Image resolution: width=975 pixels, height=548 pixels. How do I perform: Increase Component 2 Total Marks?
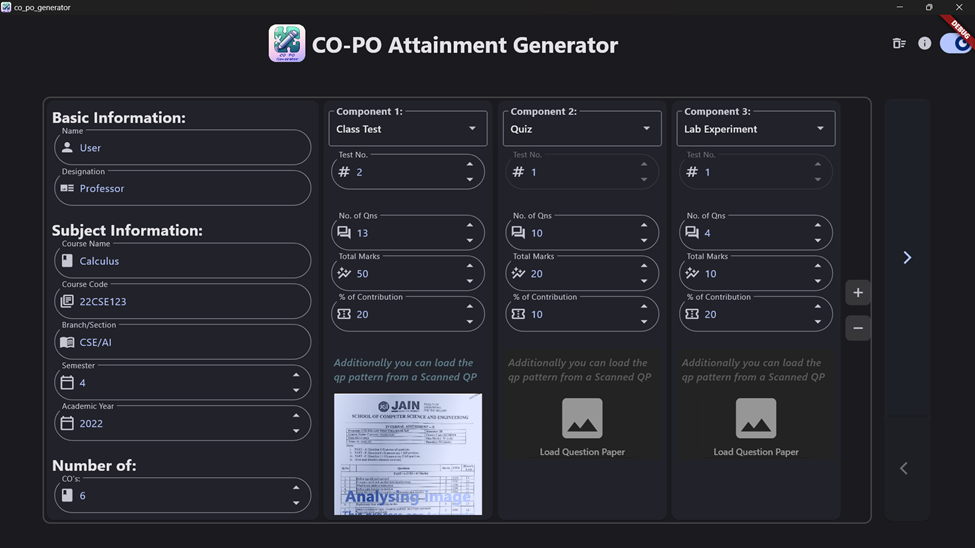pos(644,266)
